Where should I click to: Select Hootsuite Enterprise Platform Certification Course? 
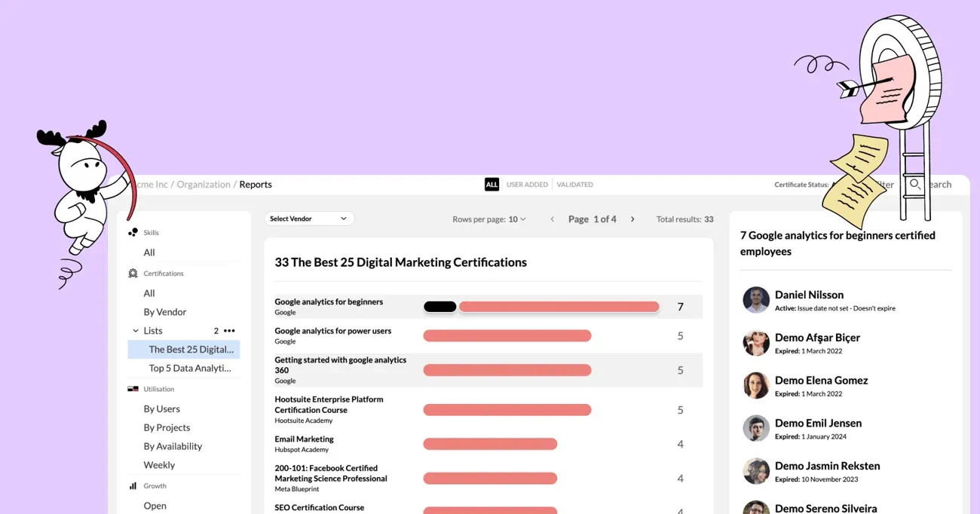click(x=488, y=410)
